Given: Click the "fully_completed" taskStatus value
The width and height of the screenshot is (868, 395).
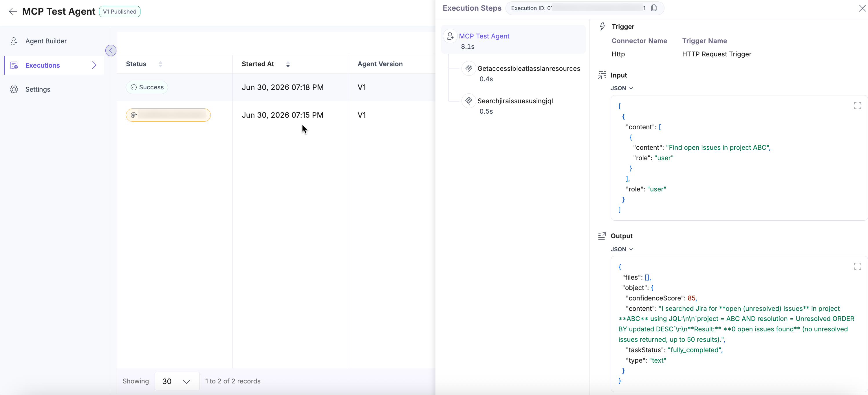Looking at the screenshot, I should [x=694, y=350].
